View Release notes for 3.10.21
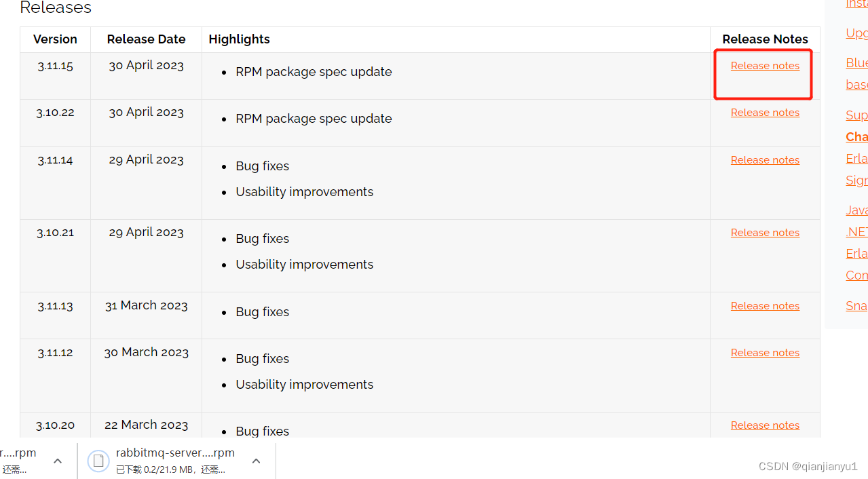The height and width of the screenshot is (479, 868). [764, 232]
